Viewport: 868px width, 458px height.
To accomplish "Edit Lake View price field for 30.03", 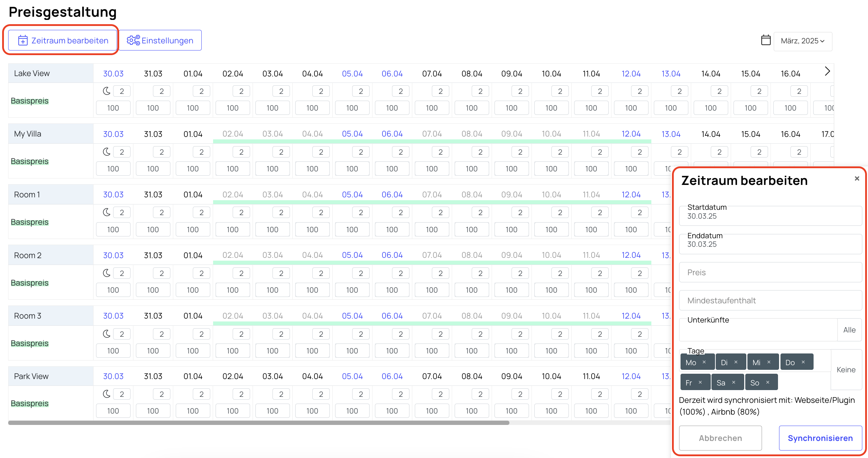I will coord(113,108).
